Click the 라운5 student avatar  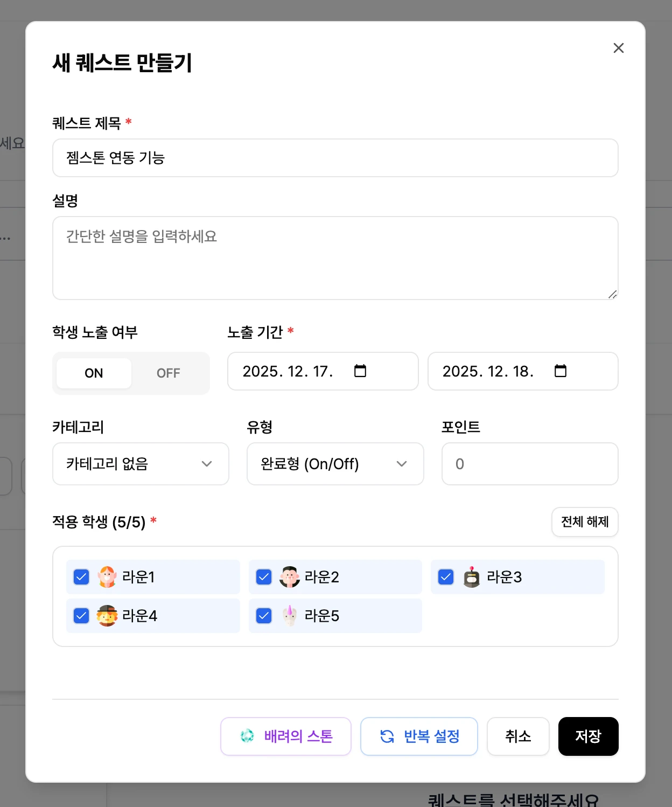290,616
